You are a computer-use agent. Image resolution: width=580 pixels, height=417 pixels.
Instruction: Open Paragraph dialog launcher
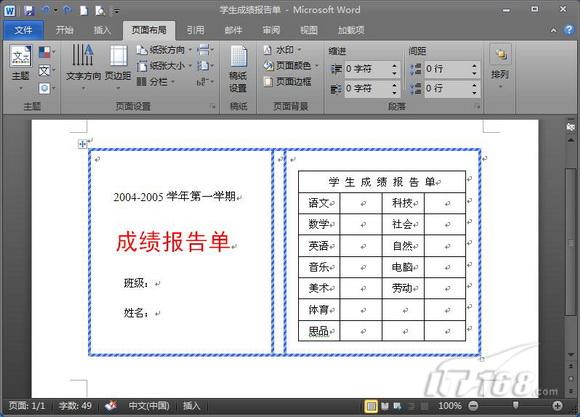(477, 107)
